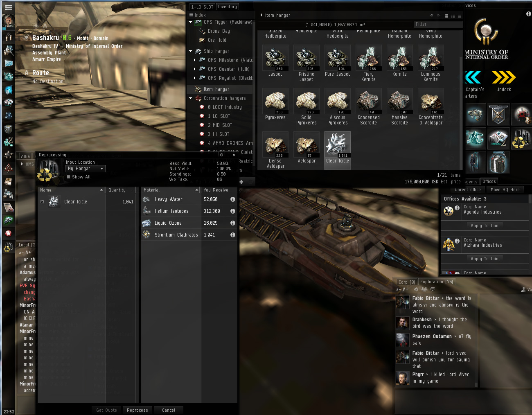The height and width of the screenshot is (415, 532).
Task: Click the Unrent office button
Action: (x=468, y=189)
